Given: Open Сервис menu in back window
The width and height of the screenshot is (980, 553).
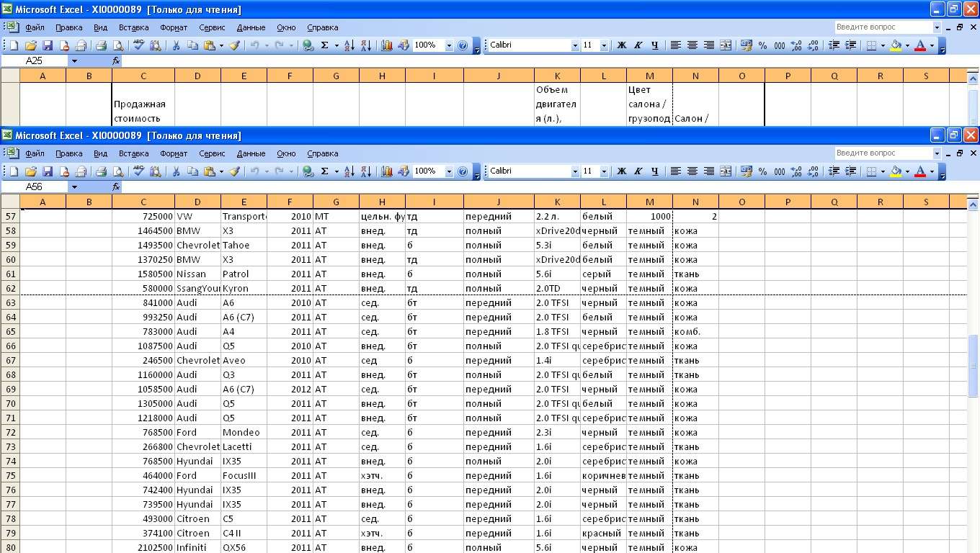Looking at the screenshot, I should point(212,27).
